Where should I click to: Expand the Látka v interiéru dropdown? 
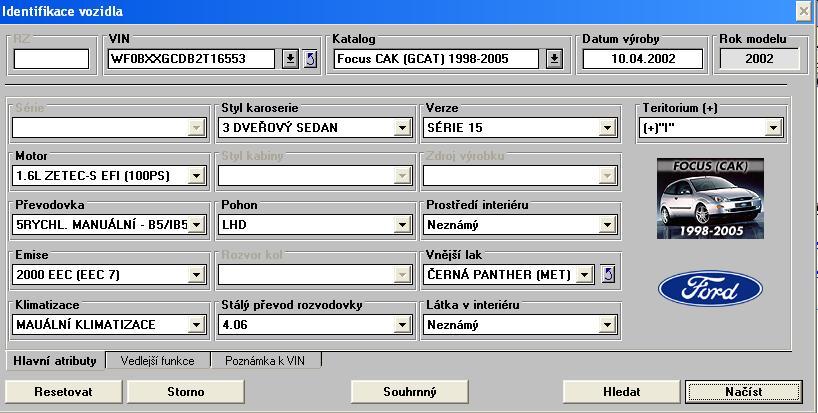pyautogui.click(x=607, y=325)
